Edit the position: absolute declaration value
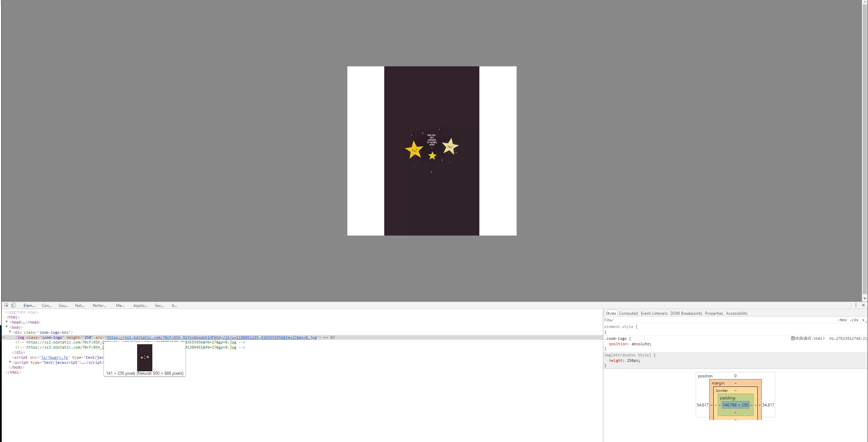Screen dimensions: 868x442 (x=641, y=344)
